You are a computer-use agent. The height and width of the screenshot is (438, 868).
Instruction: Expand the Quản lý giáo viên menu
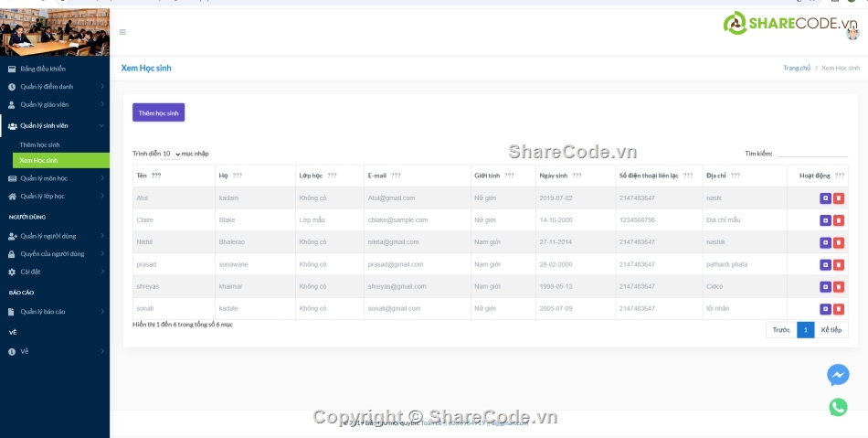(55, 104)
